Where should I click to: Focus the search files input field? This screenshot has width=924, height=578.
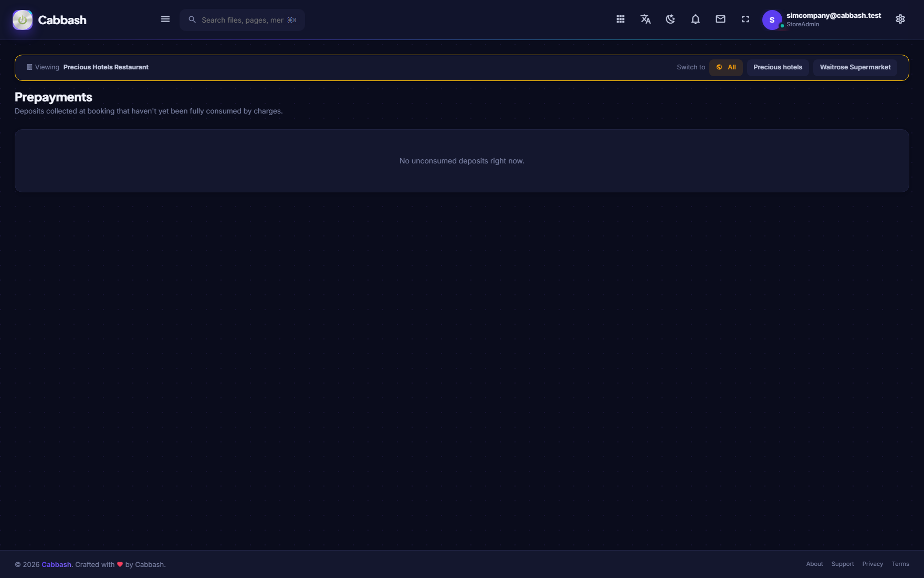(x=242, y=20)
